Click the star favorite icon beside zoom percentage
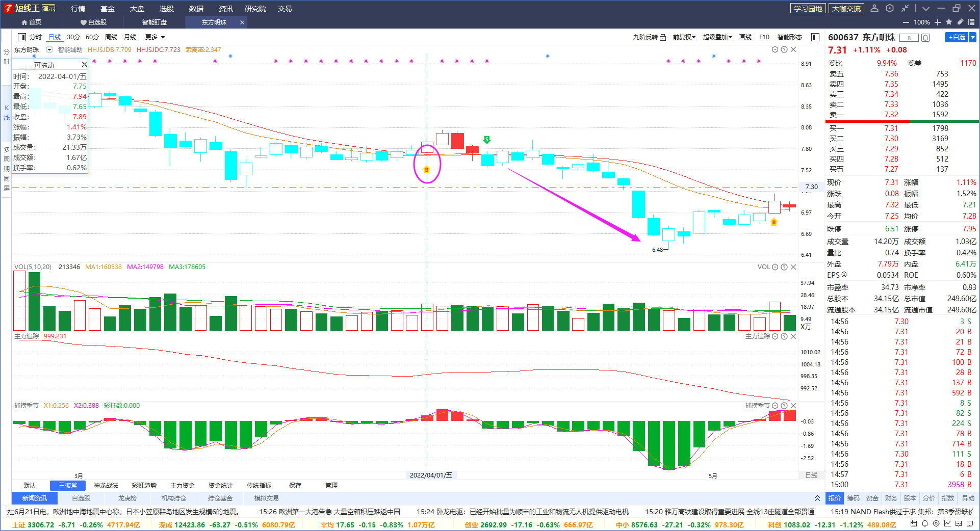The width and height of the screenshot is (980, 531). pos(949,22)
